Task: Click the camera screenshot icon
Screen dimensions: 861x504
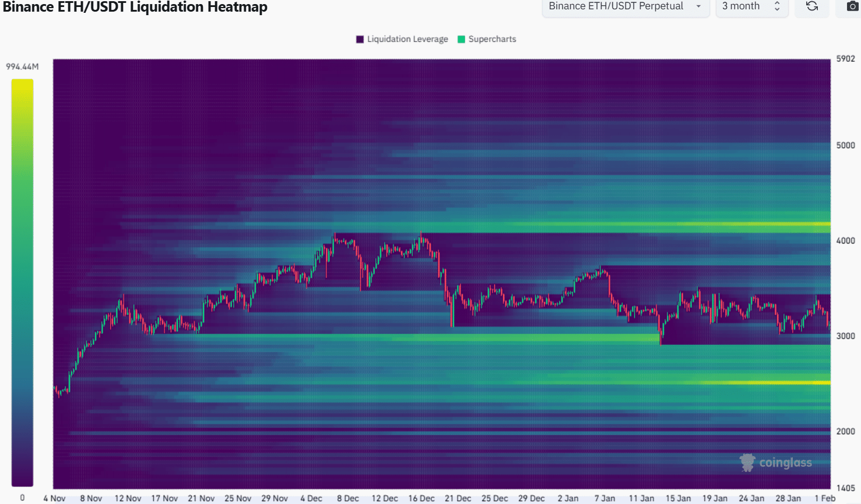Action: point(852,6)
